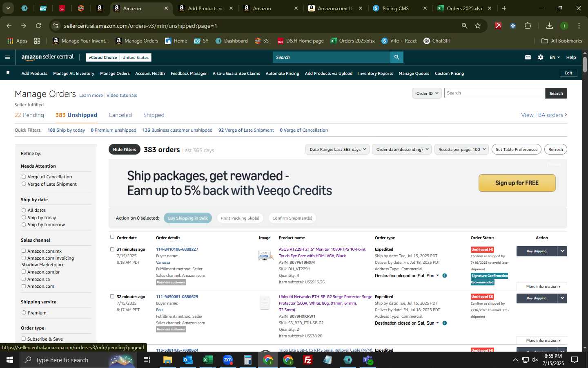Open Account Health menu item
Screen dimensions: 588x368
pyautogui.click(x=150, y=73)
